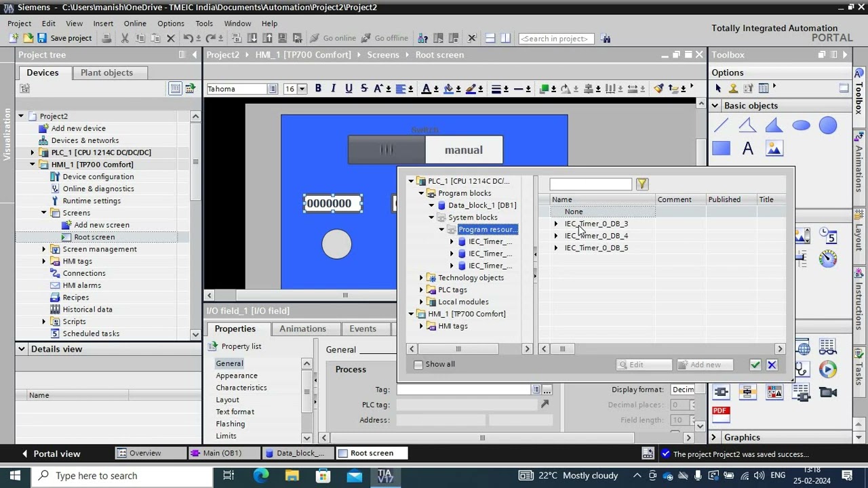Select the Ellipse basic object
The width and height of the screenshot is (868, 488).
coord(801,125)
